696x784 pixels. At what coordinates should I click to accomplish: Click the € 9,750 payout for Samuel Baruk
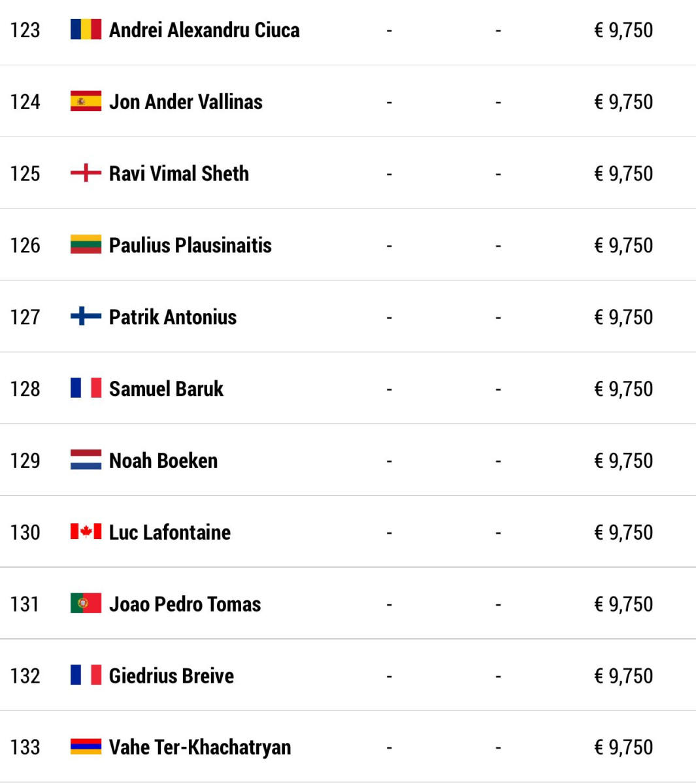click(x=623, y=389)
